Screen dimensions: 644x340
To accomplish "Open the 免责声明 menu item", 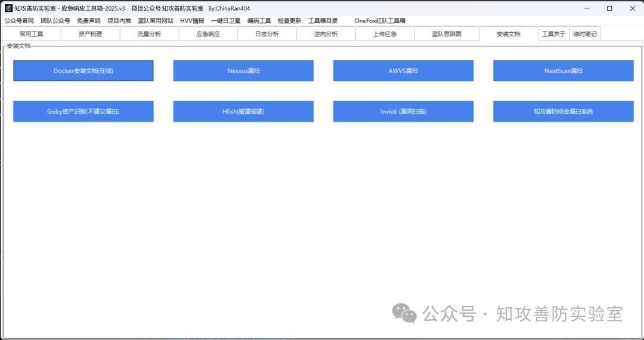I will [88, 21].
